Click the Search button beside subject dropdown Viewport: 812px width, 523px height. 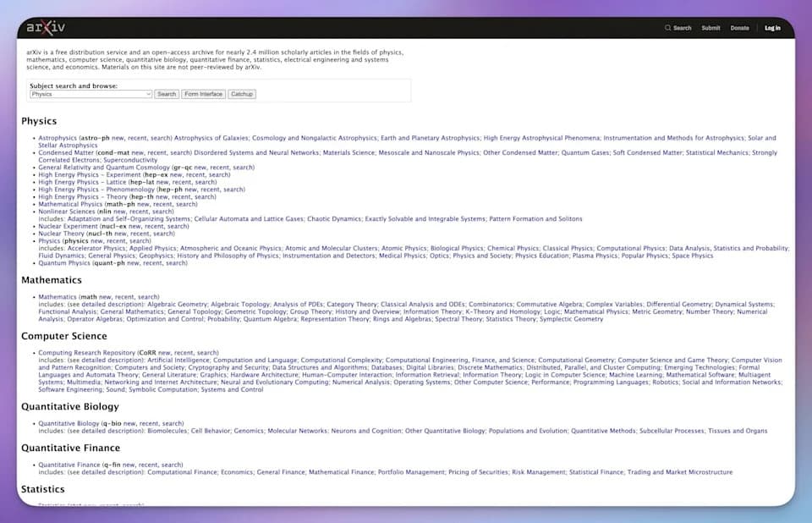(x=167, y=94)
